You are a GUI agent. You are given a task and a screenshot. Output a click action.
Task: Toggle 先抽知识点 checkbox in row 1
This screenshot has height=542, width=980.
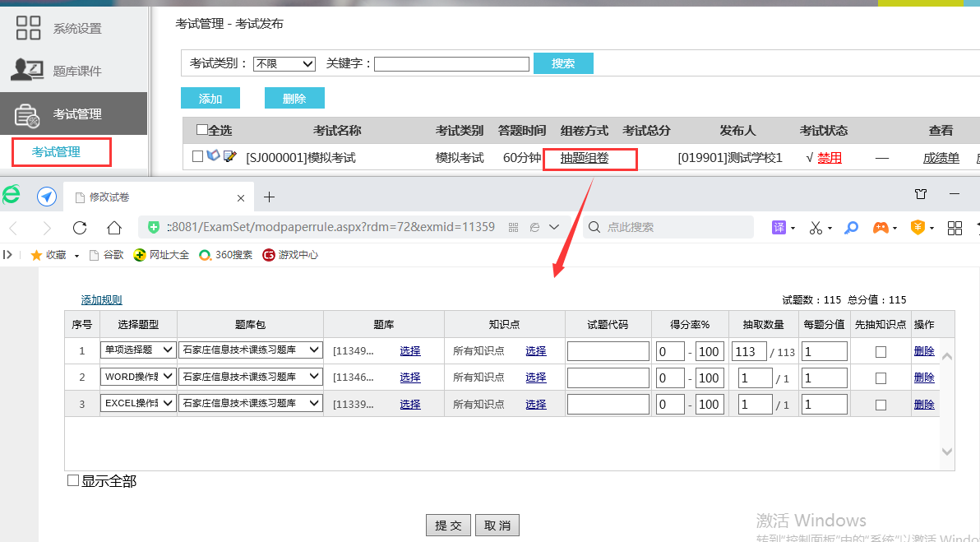[x=881, y=352]
